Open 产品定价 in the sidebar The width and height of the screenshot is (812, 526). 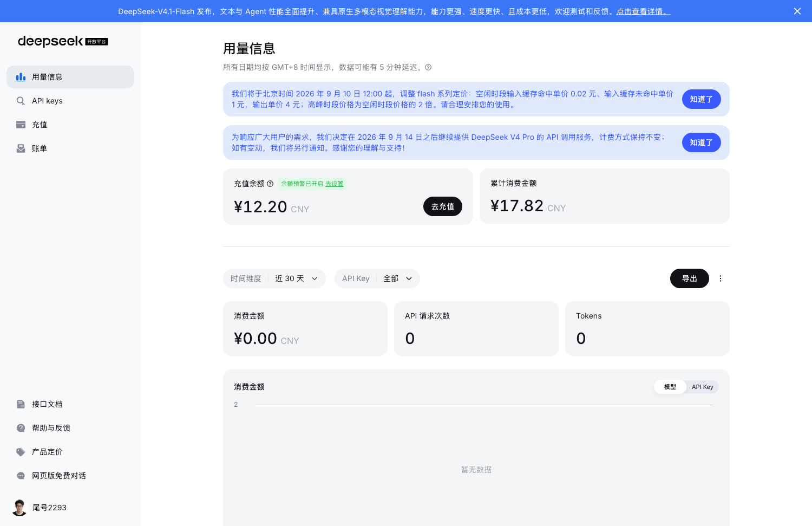(x=70, y=452)
